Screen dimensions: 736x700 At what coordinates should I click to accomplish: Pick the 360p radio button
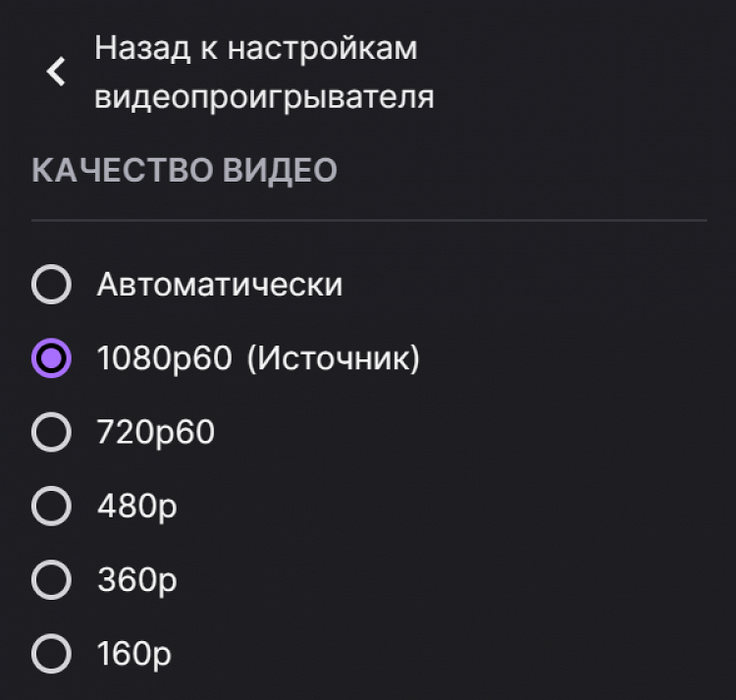tap(51, 580)
